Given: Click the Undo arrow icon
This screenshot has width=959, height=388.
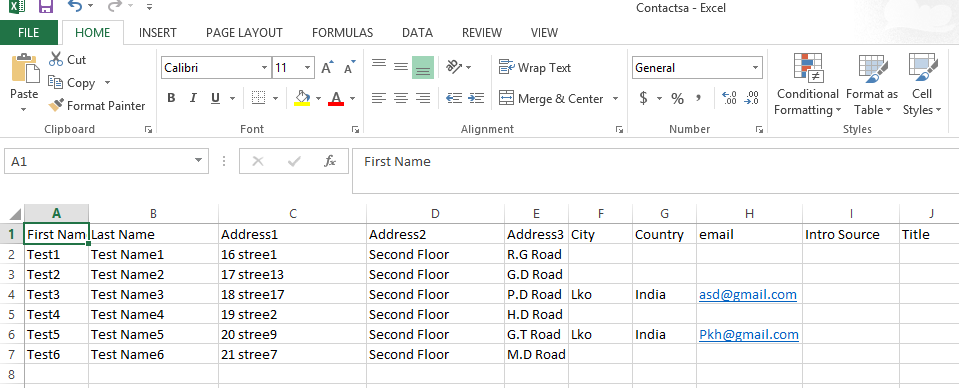Looking at the screenshot, I should [x=75, y=7].
